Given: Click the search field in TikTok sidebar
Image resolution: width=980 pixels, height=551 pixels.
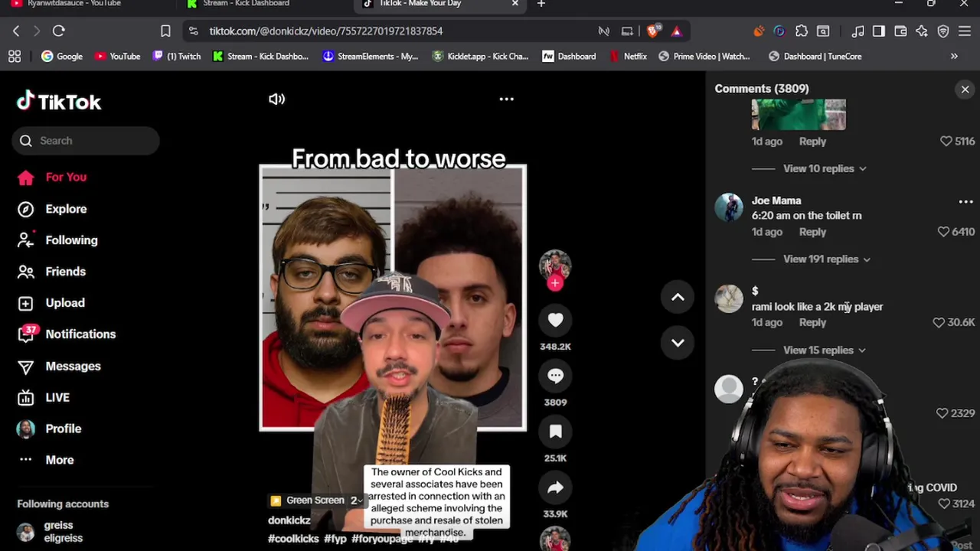Looking at the screenshot, I should [86, 141].
